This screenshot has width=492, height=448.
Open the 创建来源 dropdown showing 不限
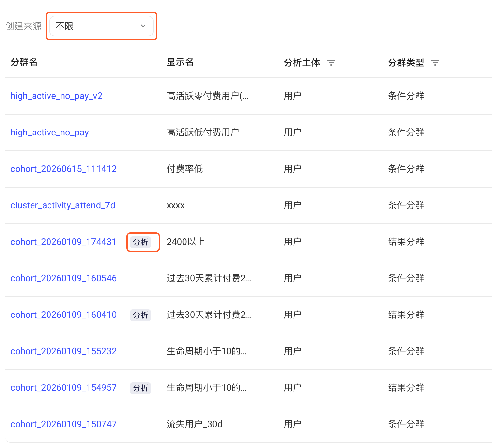point(102,26)
